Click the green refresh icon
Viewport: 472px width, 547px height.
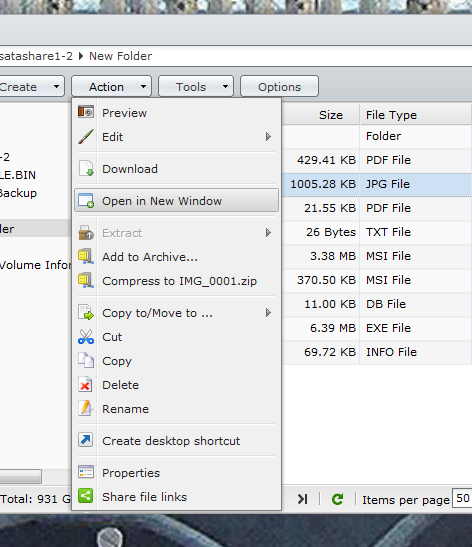coord(337,499)
